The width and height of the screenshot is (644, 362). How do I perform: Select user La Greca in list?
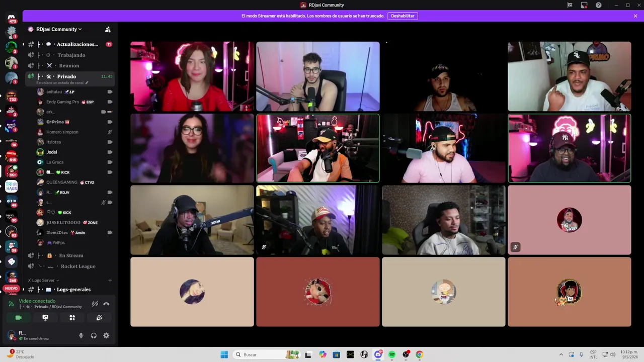[x=75, y=162]
